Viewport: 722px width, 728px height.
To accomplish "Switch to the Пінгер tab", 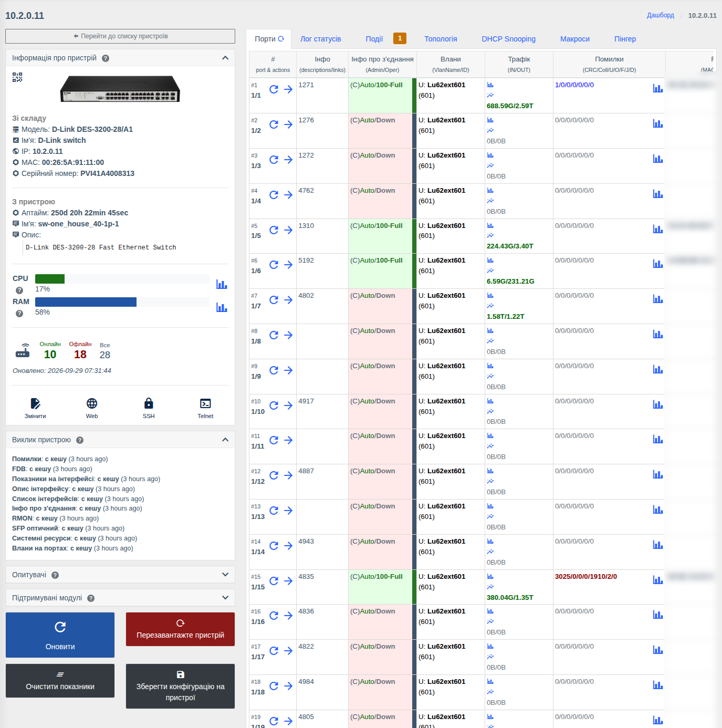I will 625,39.
